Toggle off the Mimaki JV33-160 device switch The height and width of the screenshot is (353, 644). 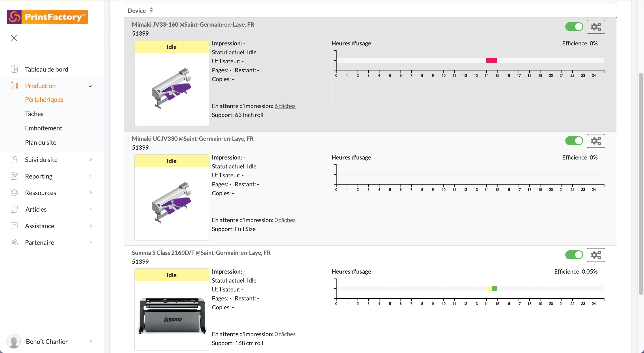point(574,27)
